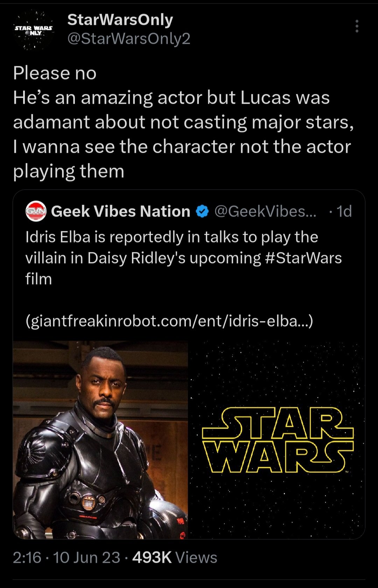View the Star Wars logo image

pos(277,440)
